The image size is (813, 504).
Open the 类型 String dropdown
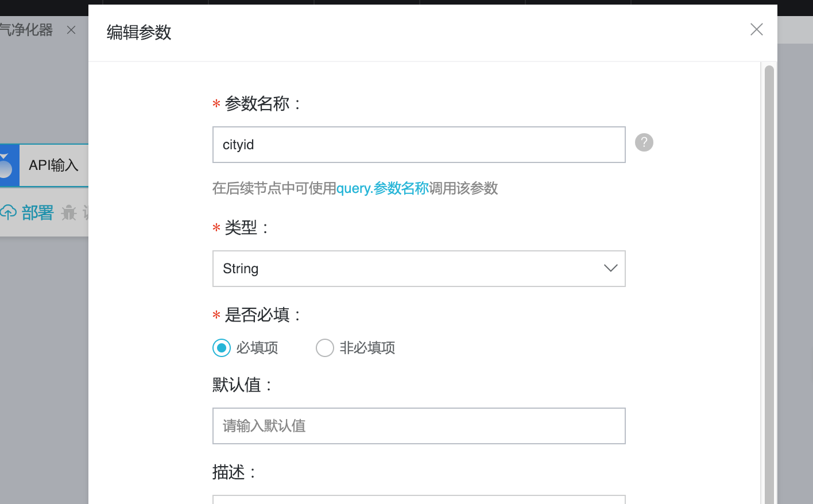[419, 269]
